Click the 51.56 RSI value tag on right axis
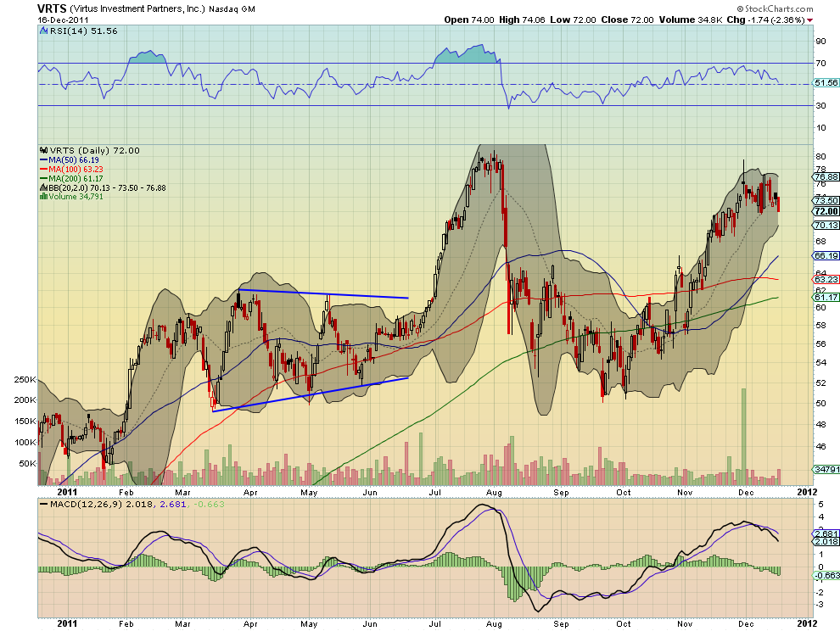 pos(826,83)
